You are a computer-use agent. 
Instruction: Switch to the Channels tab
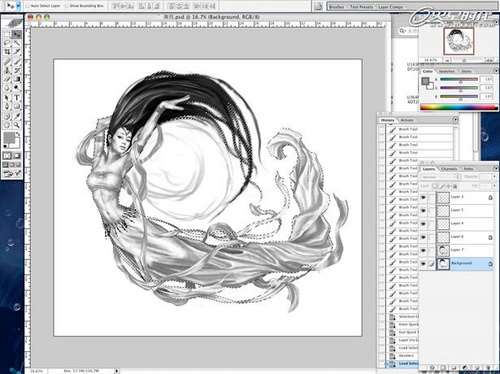(x=449, y=169)
